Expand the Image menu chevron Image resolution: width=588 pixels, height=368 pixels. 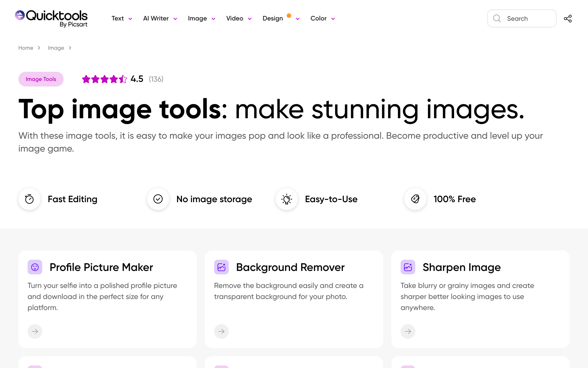click(x=213, y=19)
